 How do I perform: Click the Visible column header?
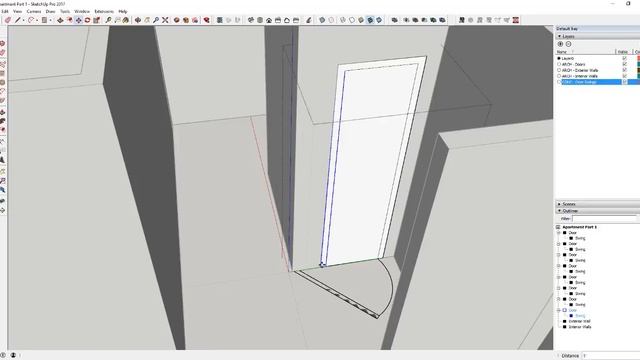pos(624,52)
